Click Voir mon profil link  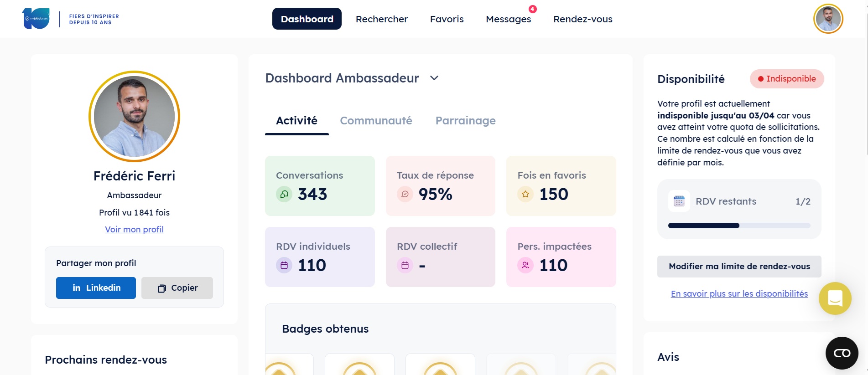[134, 229]
